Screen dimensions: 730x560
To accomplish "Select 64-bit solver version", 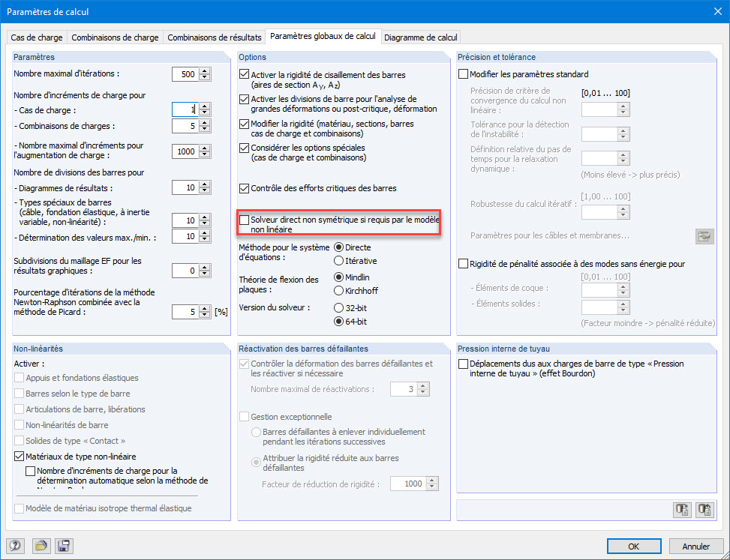I will point(339,322).
